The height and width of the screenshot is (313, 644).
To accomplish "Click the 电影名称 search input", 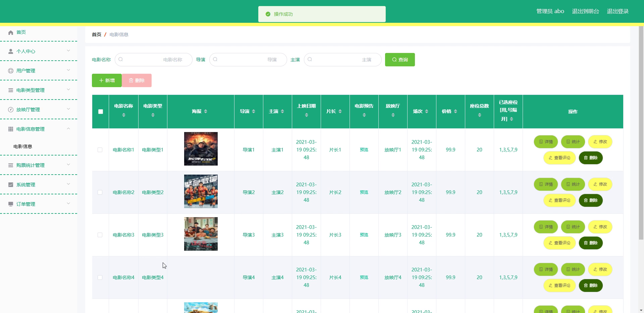I will point(154,60).
